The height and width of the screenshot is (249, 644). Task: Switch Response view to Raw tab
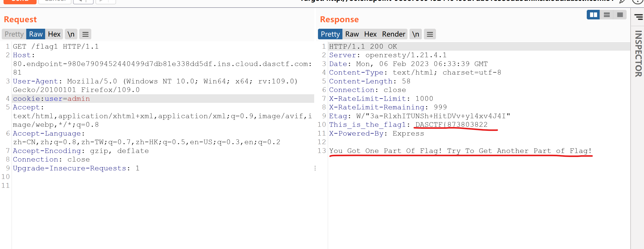[x=352, y=34]
